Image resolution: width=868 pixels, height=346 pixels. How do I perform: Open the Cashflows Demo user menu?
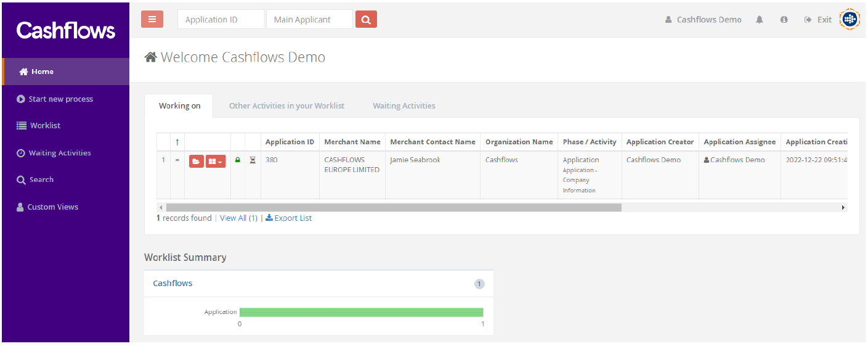tap(703, 20)
